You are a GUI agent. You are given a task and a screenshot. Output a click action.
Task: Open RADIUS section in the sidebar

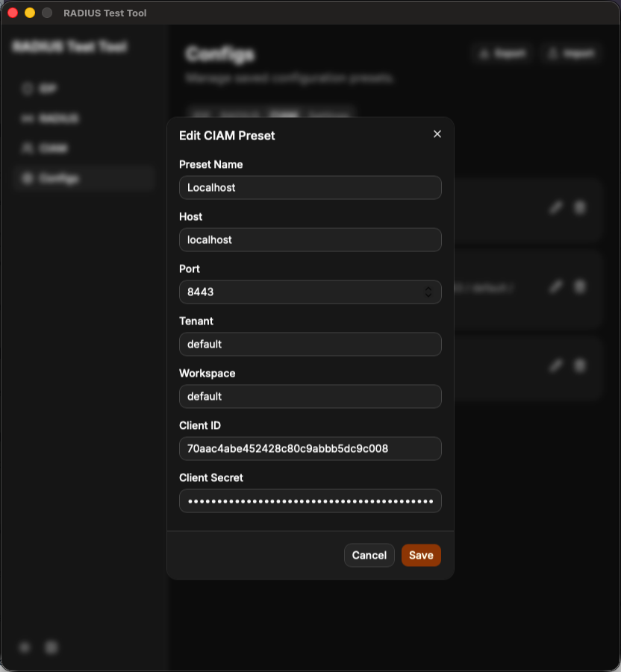click(84, 119)
